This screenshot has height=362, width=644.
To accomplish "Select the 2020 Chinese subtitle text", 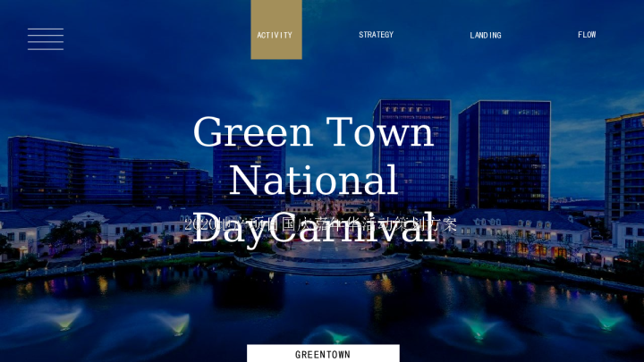I will point(320,223).
